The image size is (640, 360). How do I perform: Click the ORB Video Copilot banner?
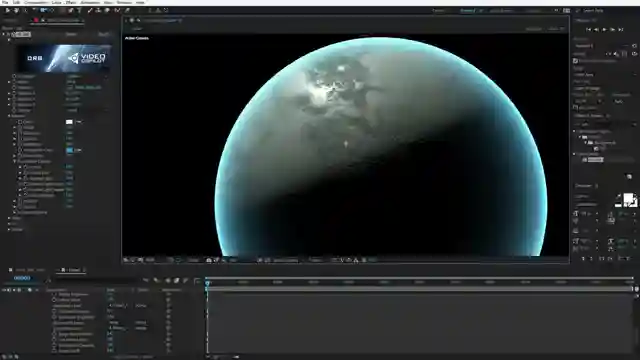tap(64, 58)
